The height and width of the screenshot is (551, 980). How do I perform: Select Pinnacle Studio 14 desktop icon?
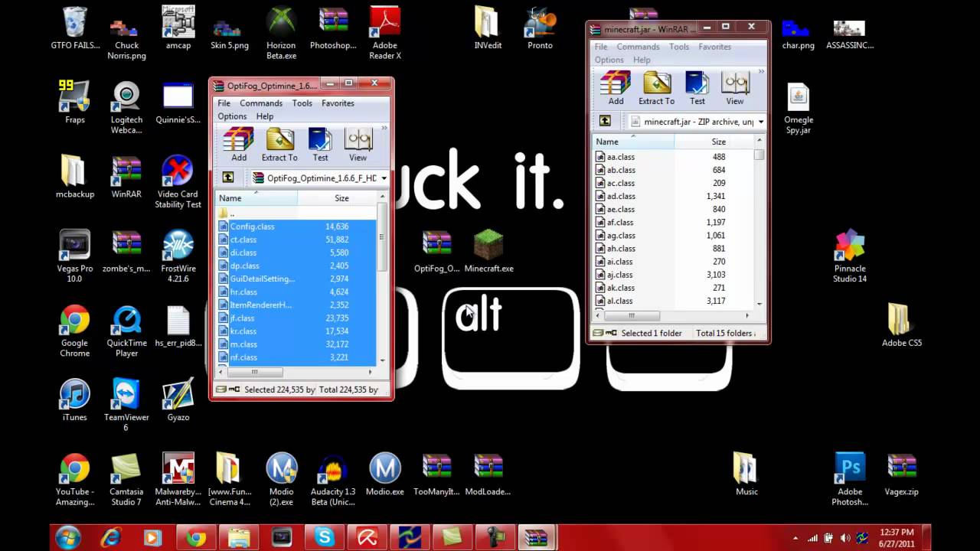point(850,256)
